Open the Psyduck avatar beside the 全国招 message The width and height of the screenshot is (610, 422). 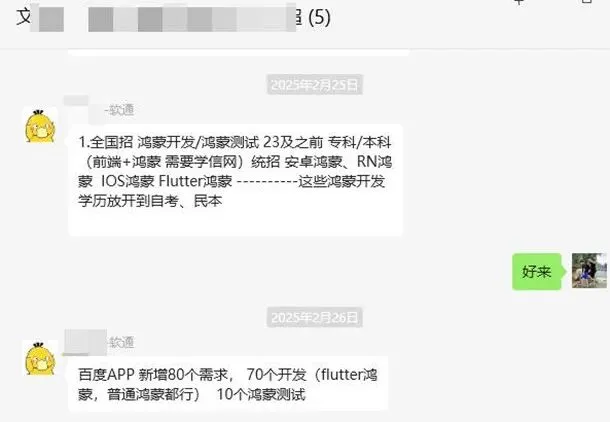click(40, 125)
